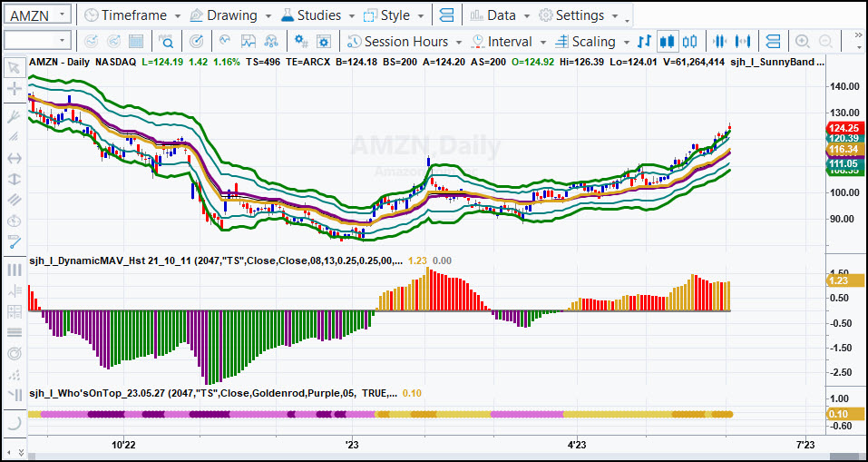The height and width of the screenshot is (462, 868).
Task: Click the connected nodes curve icon
Action: click(x=271, y=41)
